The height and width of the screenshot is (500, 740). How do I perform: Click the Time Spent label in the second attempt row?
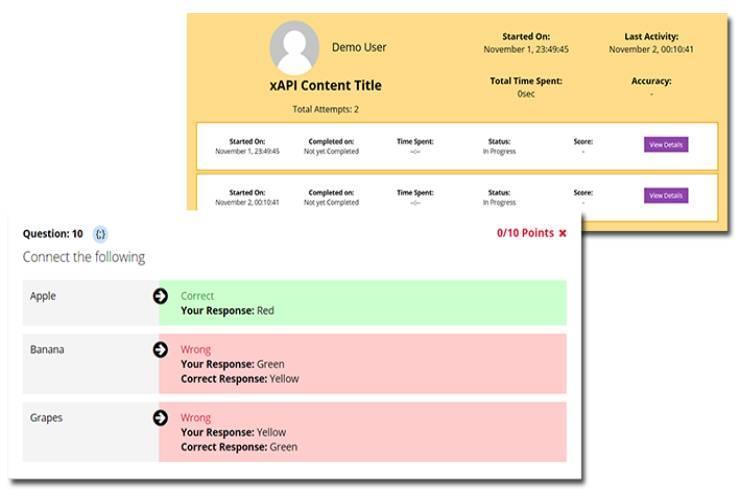415,193
